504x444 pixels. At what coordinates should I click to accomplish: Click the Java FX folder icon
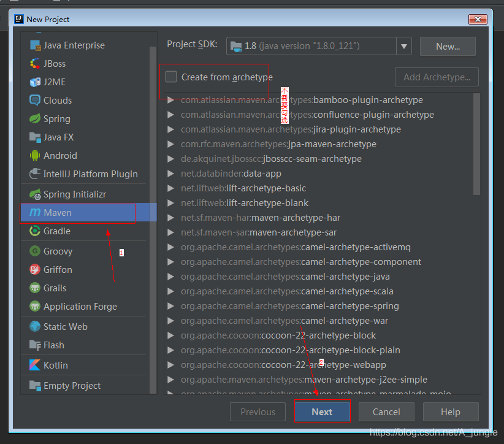pos(35,137)
